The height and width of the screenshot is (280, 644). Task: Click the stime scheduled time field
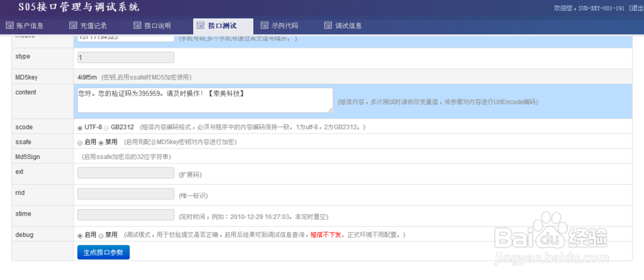(126, 215)
